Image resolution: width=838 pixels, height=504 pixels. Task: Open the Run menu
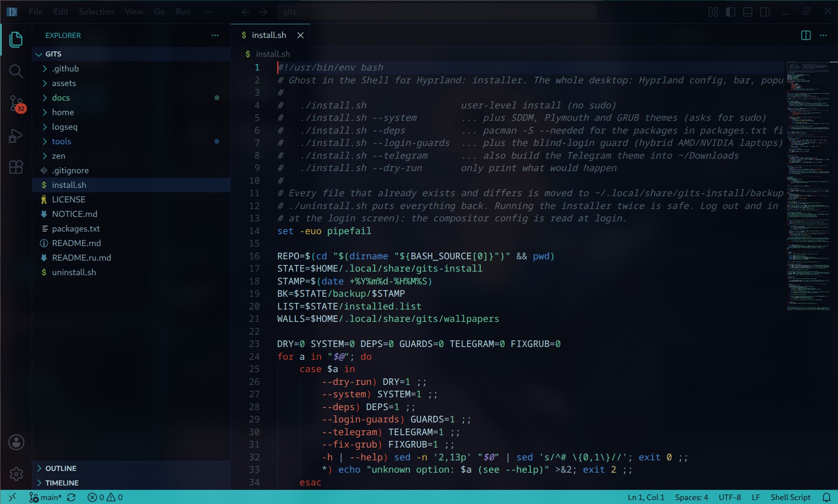point(183,12)
